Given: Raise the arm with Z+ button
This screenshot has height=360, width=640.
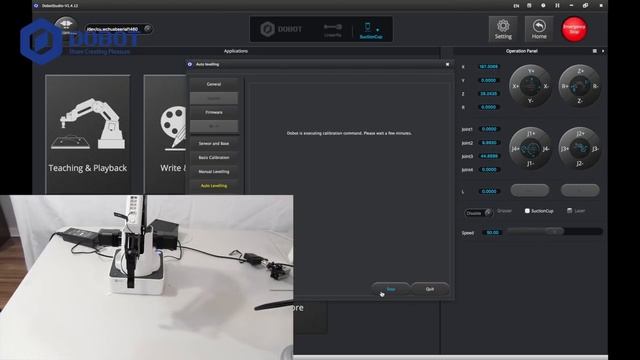Looking at the screenshot, I should pos(580,71).
